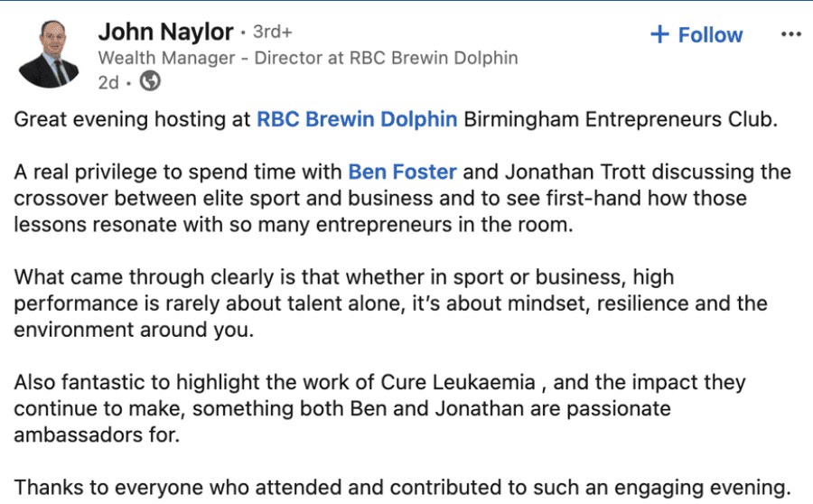Click the 'A real privilege to spend' text
This screenshot has height=504, width=813.
(179, 172)
